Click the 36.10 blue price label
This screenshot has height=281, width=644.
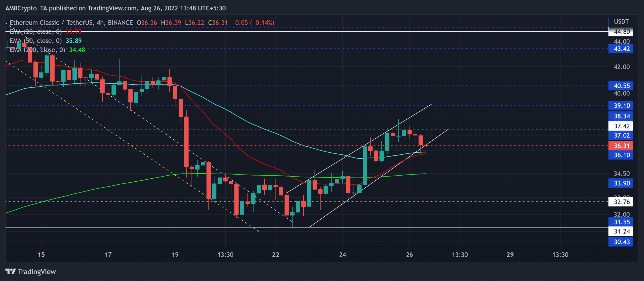(x=621, y=155)
